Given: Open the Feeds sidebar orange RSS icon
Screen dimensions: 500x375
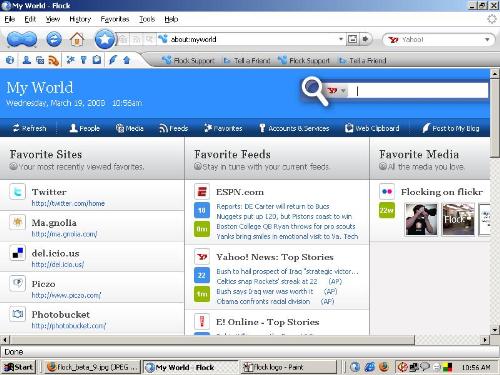Looking at the screenshot, I should (x=54, y=60).
